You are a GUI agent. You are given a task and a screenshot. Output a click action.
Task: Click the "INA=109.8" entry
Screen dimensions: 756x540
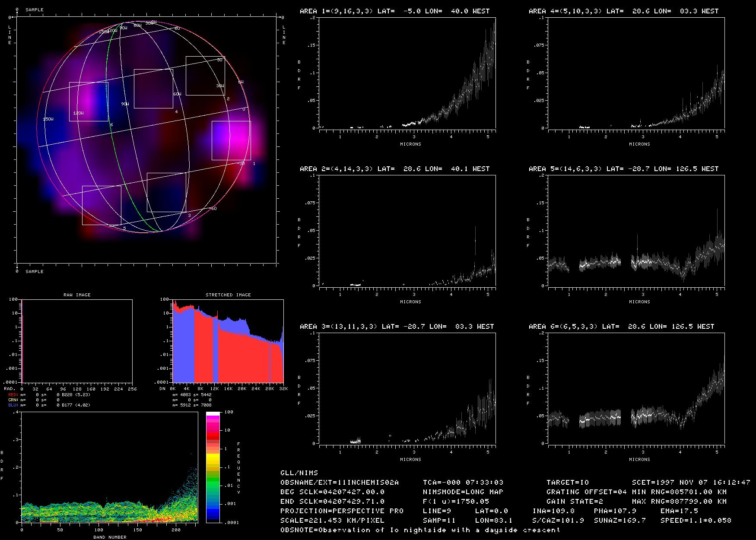coord(553,511)
